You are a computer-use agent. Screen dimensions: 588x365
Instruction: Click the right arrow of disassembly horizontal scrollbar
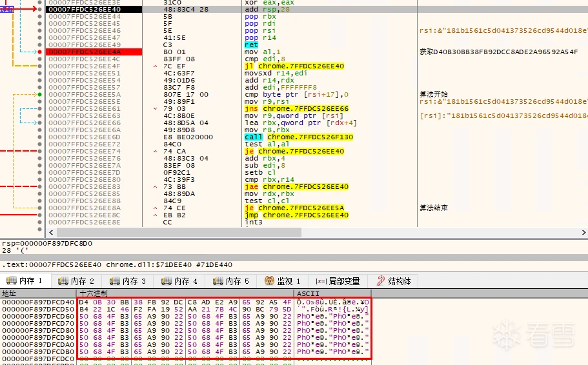[583, 232]
